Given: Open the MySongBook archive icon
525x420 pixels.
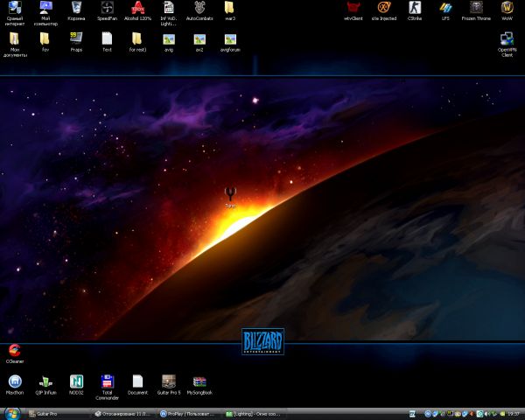Looking at the screenshot, I should pyautogui.click(x=199, y=385).
